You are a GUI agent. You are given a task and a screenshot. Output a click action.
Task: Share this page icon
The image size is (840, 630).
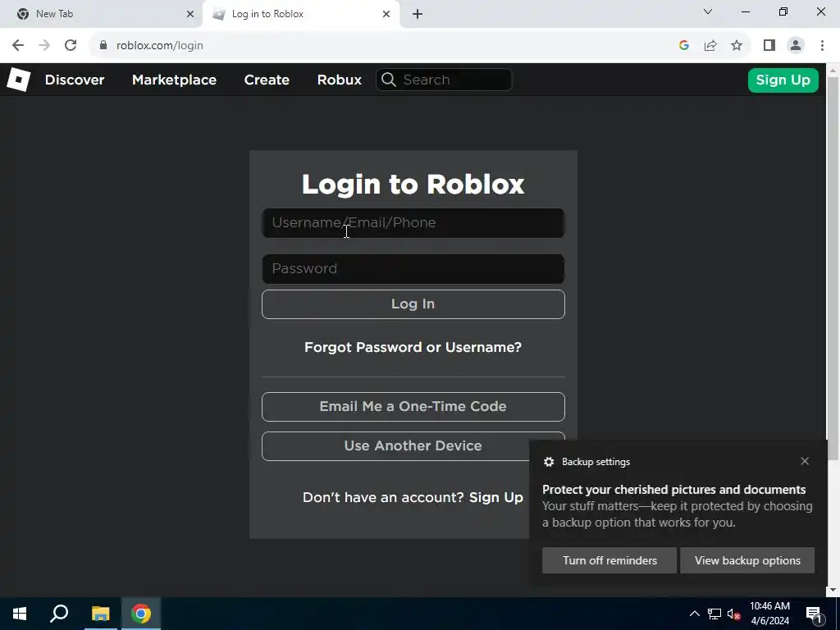point(710,46)
